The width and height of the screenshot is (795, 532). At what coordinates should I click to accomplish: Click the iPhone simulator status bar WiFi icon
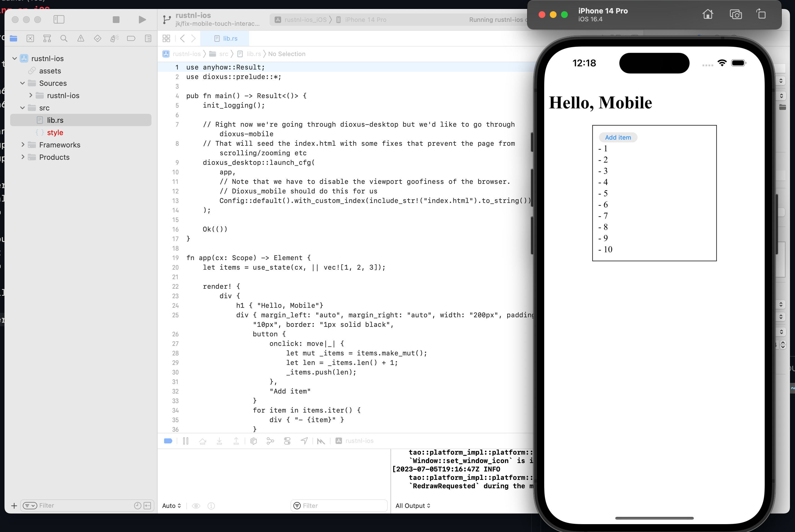click(723, 64)
